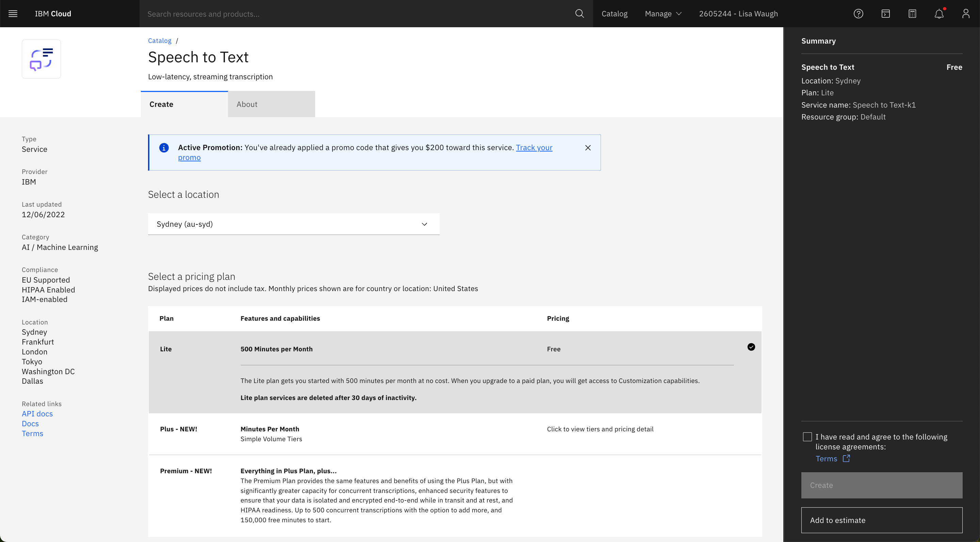
Task: Expand the Plus pricing plan details
Action: [x=600, y=429]
